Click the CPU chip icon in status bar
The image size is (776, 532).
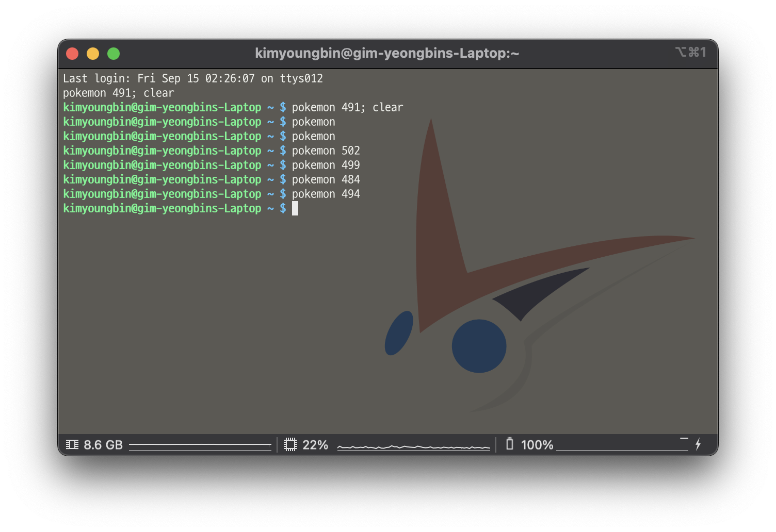pos(290,444)
